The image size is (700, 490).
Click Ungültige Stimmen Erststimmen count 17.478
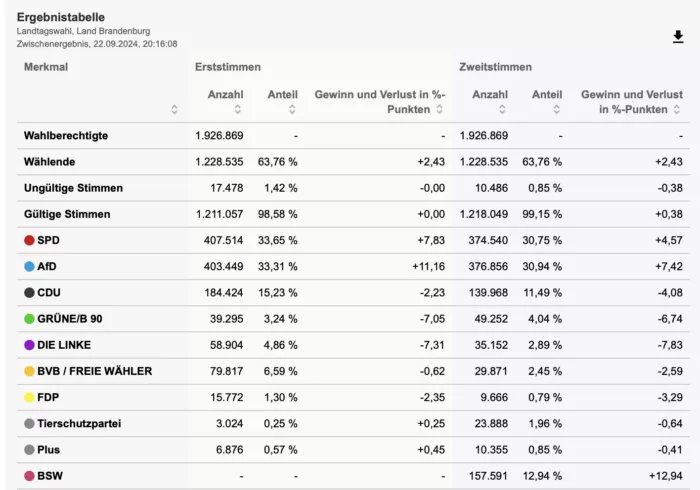pos(227,188)
